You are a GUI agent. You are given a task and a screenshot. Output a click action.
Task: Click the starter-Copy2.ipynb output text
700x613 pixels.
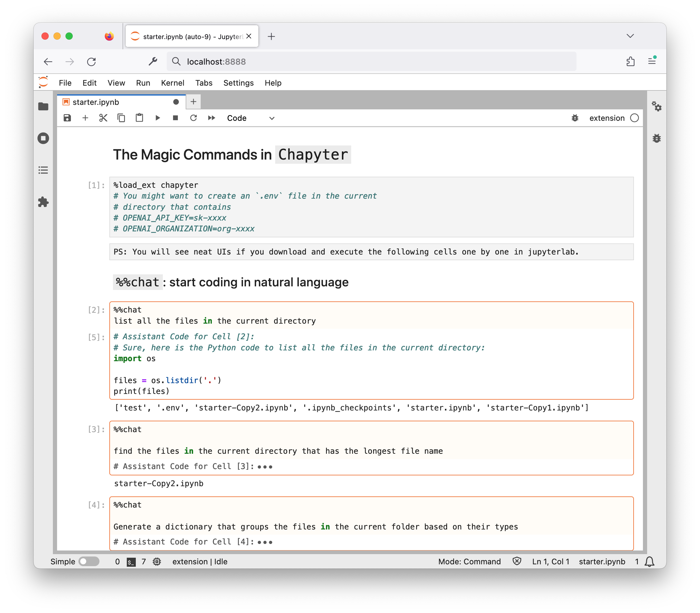(x=159, y=483)
